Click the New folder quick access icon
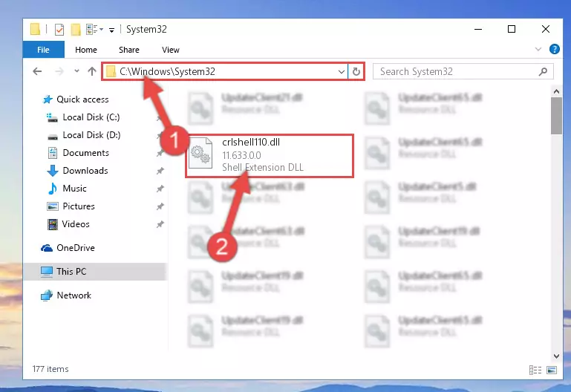This screenshot has width=571, height=392. pyautogui.click(x=76, y=29)
